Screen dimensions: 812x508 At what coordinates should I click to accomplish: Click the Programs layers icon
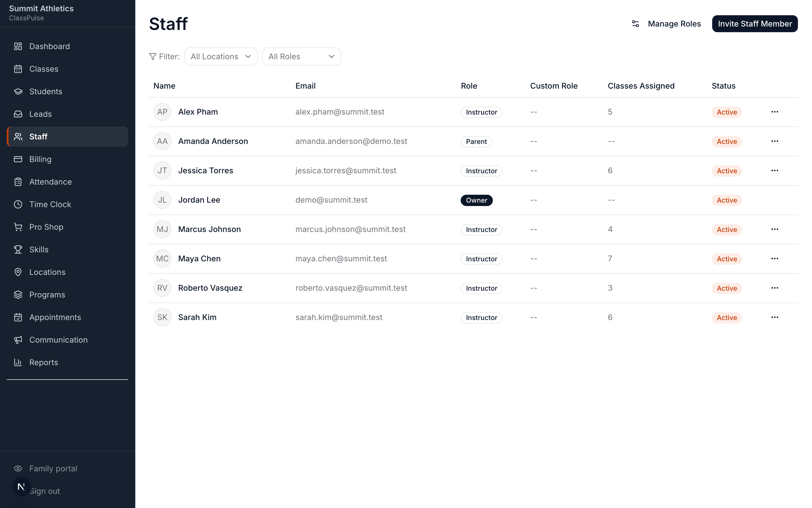point(18,295)
